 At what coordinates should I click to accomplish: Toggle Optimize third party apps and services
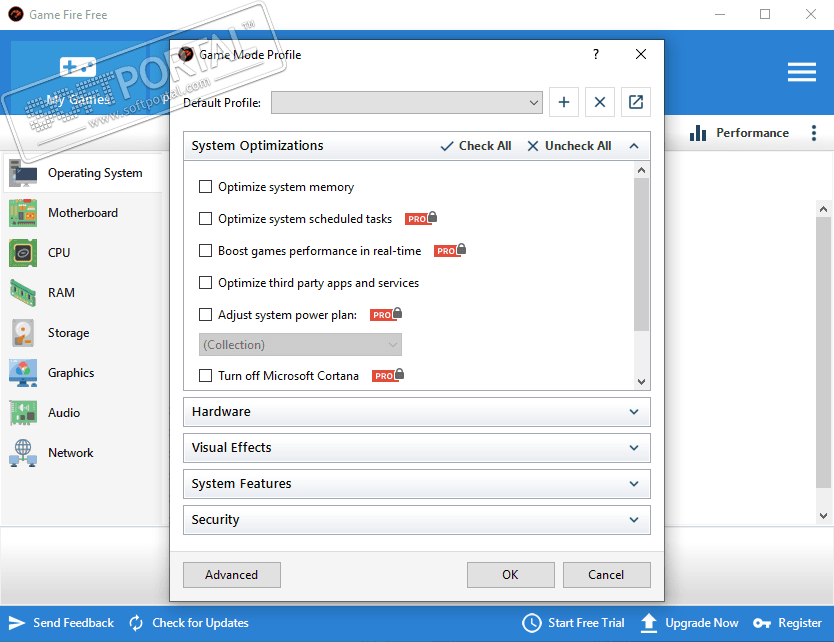(205, 282)
